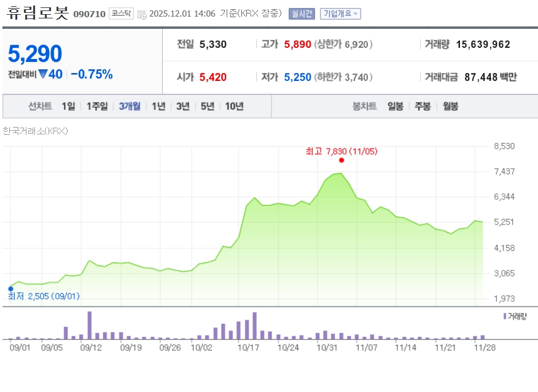Show the 1년 line chart
The width and height of the screenshot is (538, 392).
pyautogui.click(x=158, y=106)
